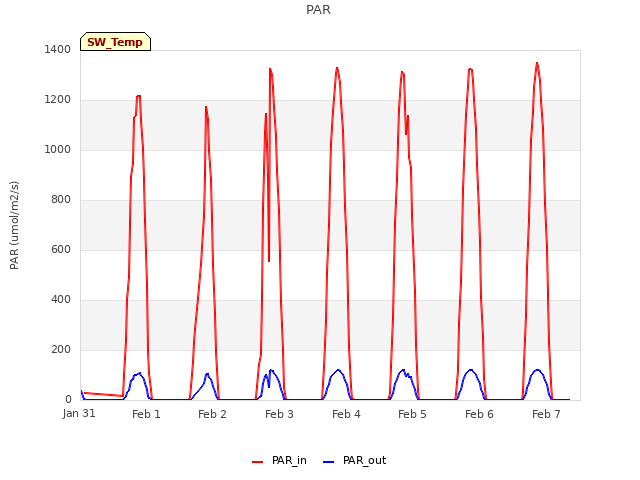Click the 800 y-axis tick label
This screenshot has height=480, width=640.
(x=61, y=200)
